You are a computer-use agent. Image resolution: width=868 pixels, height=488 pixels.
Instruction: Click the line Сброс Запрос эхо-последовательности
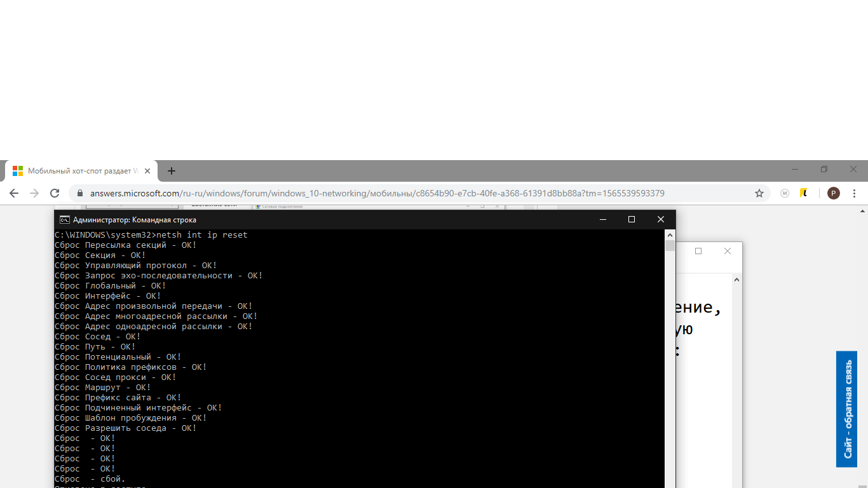click(159, 276)
